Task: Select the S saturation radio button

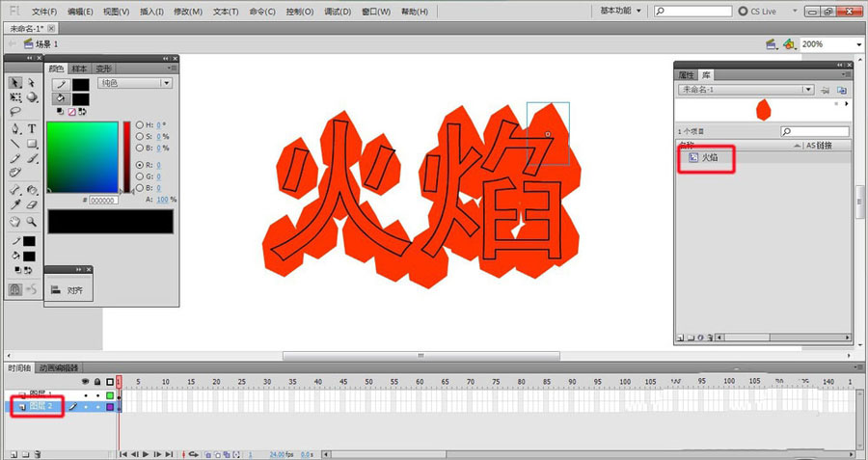Action: pos(140,136)
